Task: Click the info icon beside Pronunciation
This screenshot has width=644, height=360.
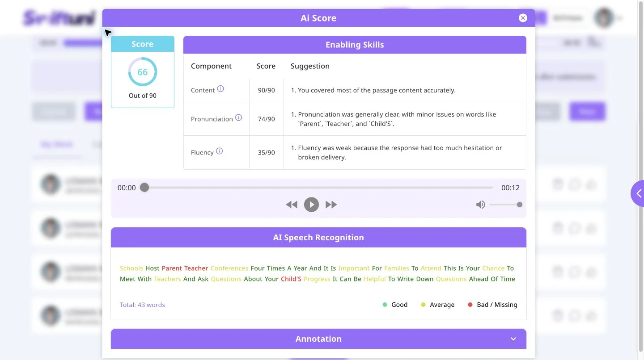Action: click(239, 118)
